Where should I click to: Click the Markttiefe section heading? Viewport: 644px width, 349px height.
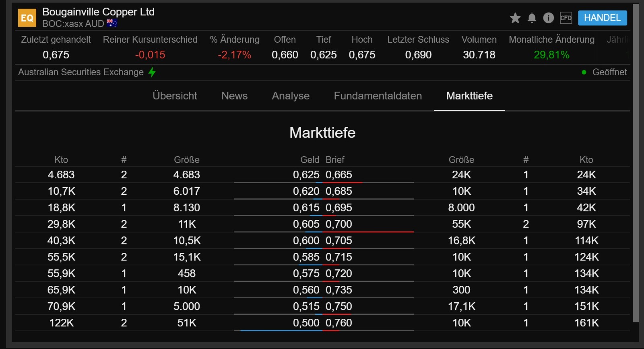click(x=322, y=133)
